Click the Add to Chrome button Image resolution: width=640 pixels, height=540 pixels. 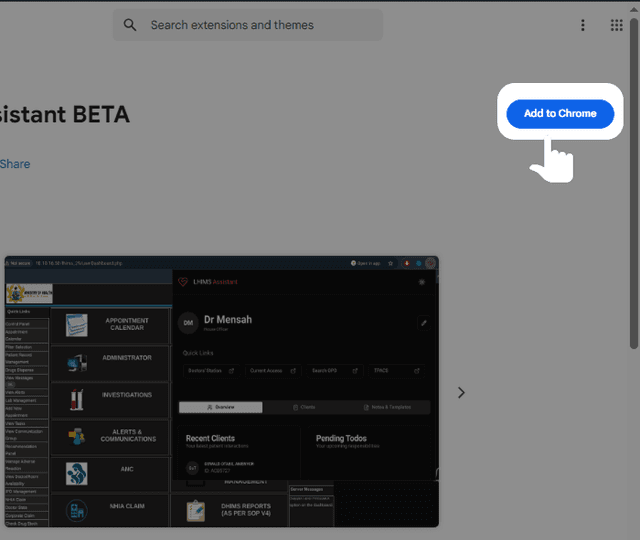(559, 113)
